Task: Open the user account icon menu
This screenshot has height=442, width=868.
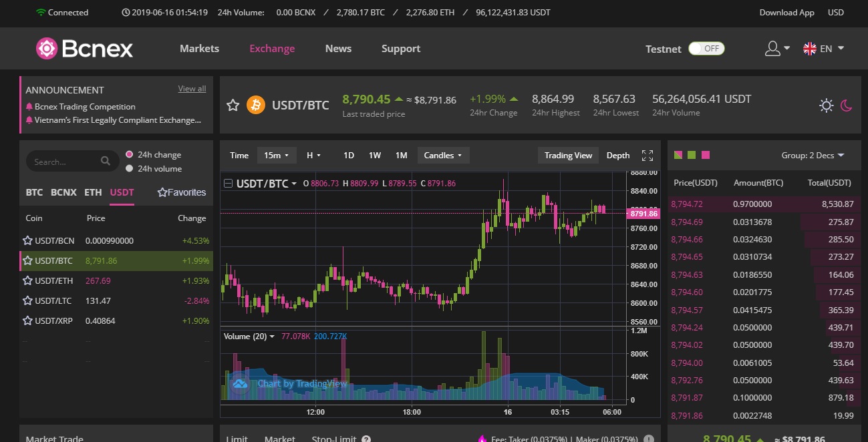Action: (772, 48)
